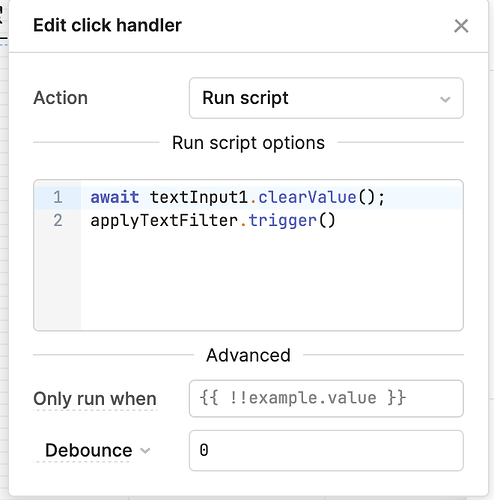This screenshot has width=494, height=500.
Task: Expand the Debounce type selector
Action: coord(92,450)
